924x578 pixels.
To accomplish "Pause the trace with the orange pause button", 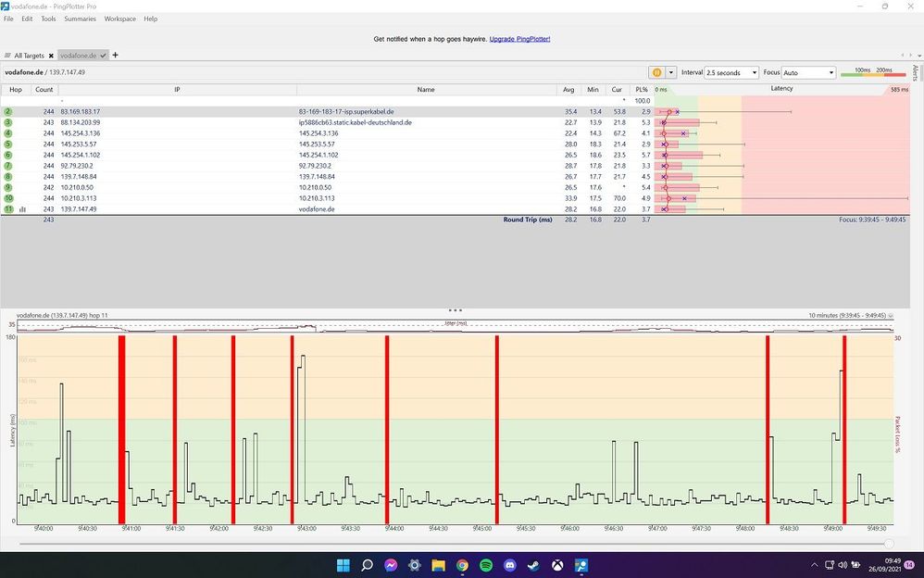I will [656, 72].
